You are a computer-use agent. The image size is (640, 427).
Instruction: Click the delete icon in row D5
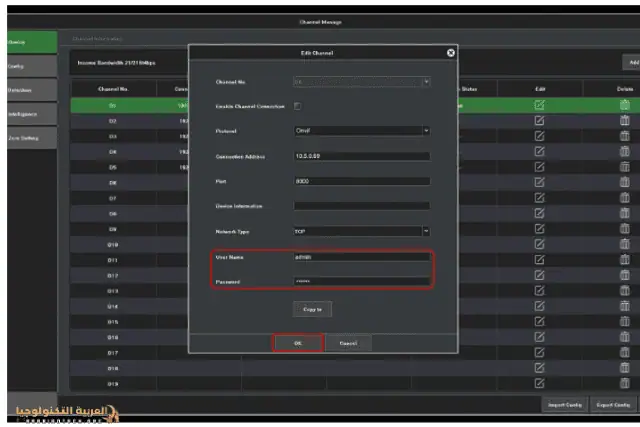click(x=624, y=167)
